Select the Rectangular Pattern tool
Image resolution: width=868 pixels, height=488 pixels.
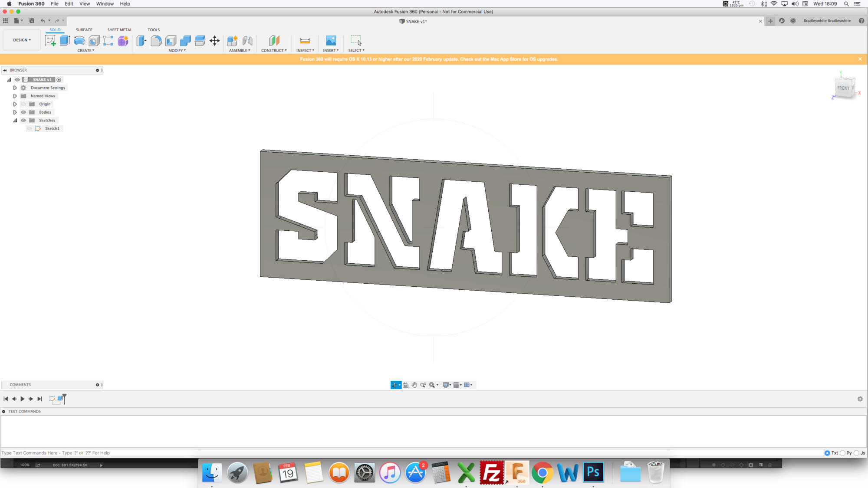point(108,41)
